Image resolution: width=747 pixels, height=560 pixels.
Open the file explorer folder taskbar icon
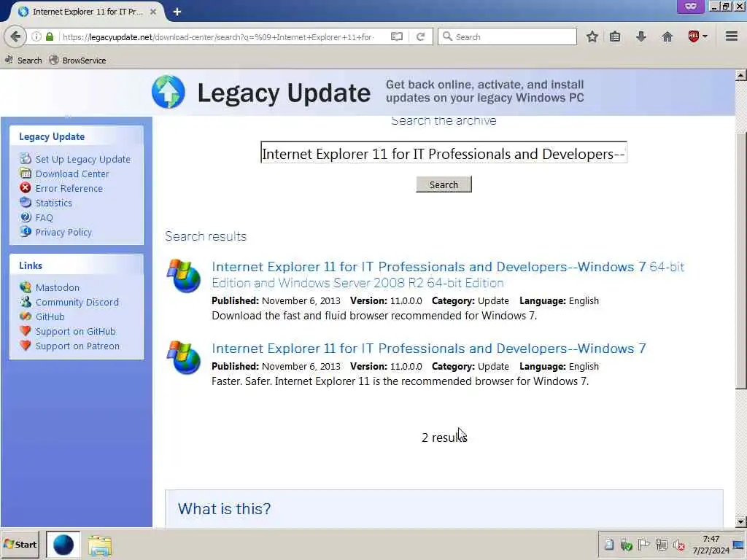[99, 545]
